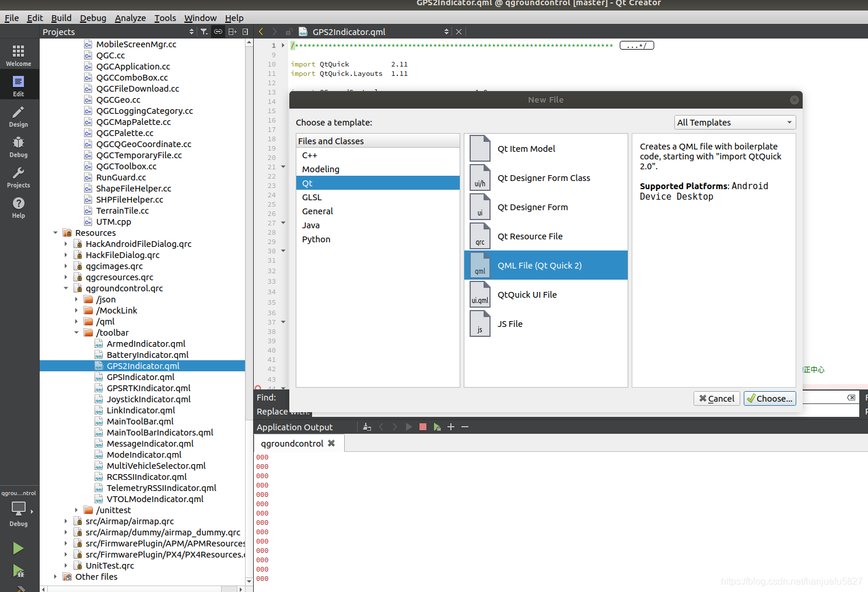This screenshot has height=592, width=868.
Task: Expand the Other files node
Action: [55, 577]
